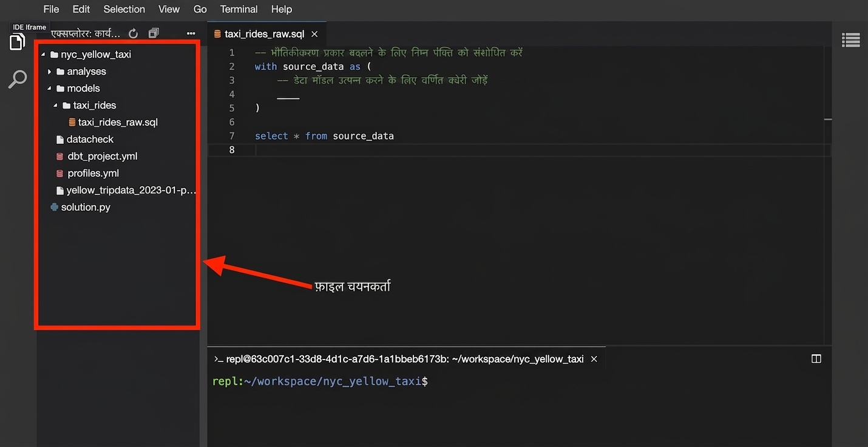Close the repl terminal tab
868x447 pixels.
pos(594,359)
